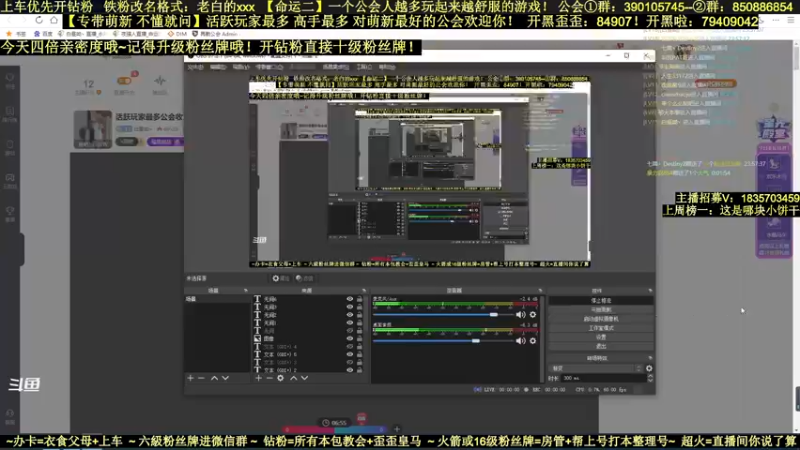Screen dimensions: 800x450
Task: Click Stop Streaming button 停止推流
Action: [601, 301]
